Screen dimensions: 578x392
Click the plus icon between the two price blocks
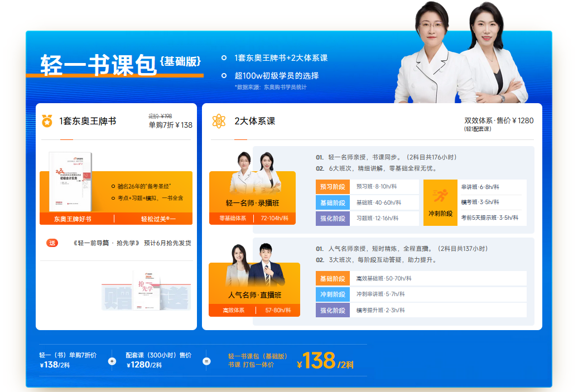pos(111,361)
